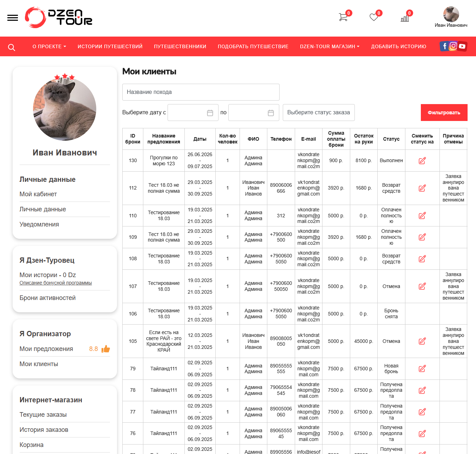Open the order status select box
This screenshot has width=476, height=454.
pyautogui.click(x=319, y=113)
